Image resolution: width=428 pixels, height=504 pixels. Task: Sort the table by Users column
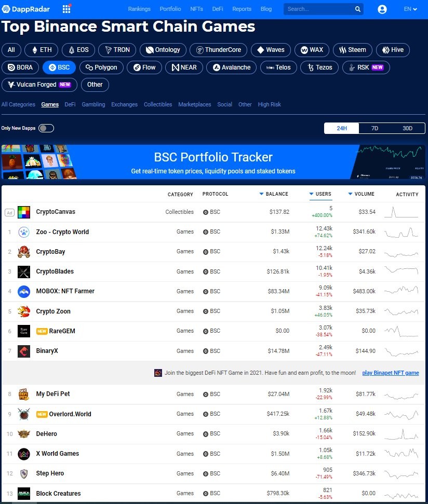320,194
